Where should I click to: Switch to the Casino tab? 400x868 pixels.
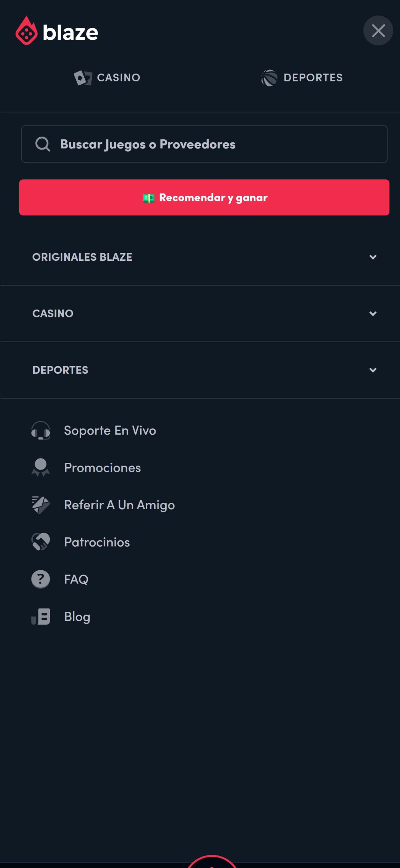tap(107, 78)
